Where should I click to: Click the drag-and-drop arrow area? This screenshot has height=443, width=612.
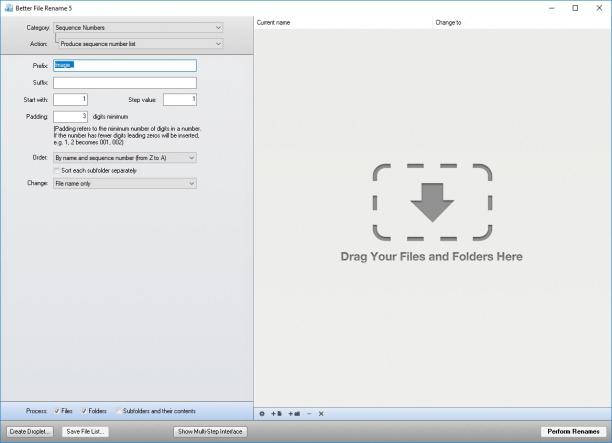(432, 202)
